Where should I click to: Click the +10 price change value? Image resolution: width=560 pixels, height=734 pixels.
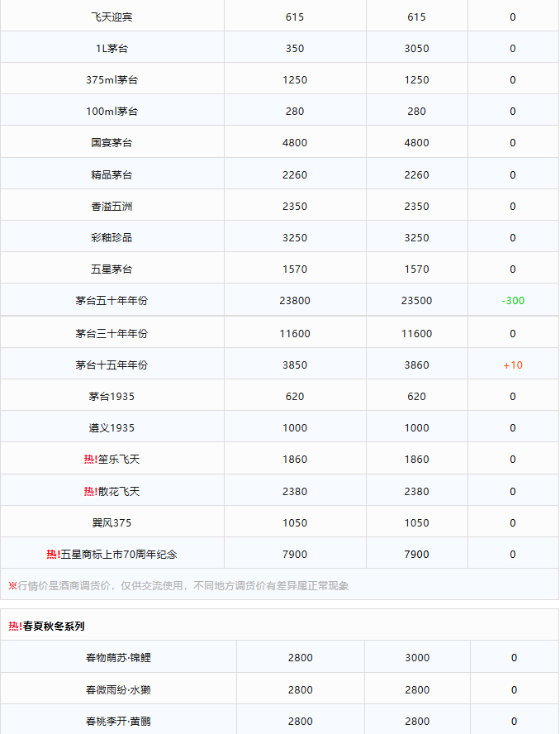click(513, 365)
